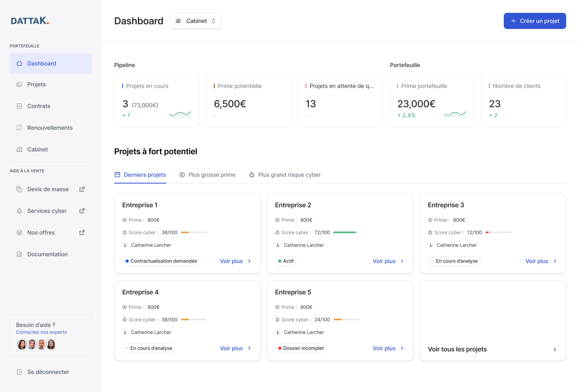Click the DATTAK logo
Screen dimensions: 579x392
tap(30, 21)
